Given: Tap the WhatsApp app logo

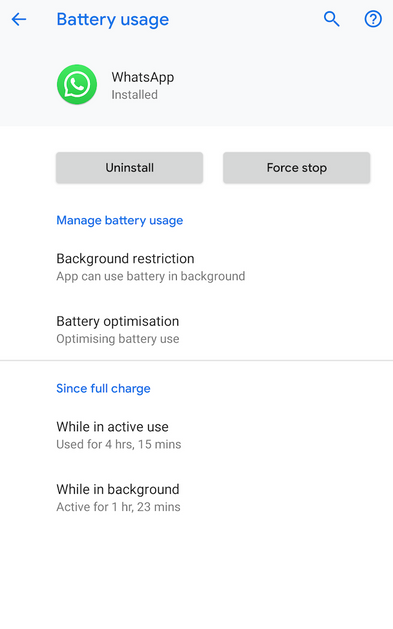Looking at the screenshot, I should click(77, 85).
